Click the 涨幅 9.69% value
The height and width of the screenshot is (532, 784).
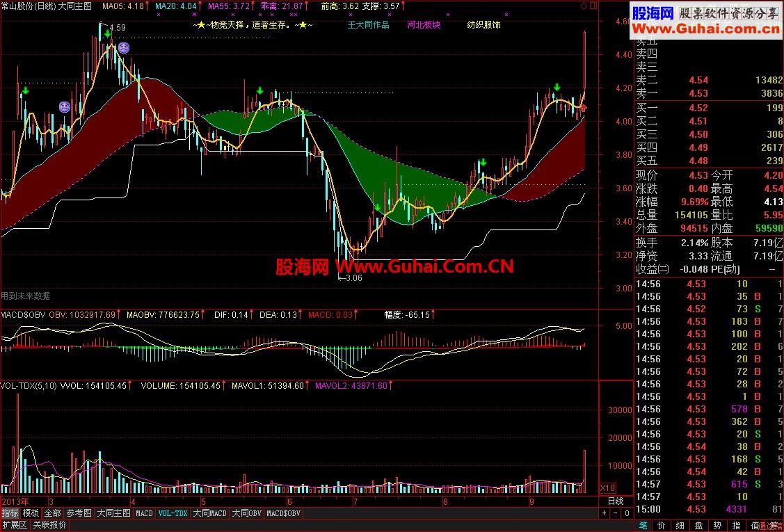[x=694, y=202]
